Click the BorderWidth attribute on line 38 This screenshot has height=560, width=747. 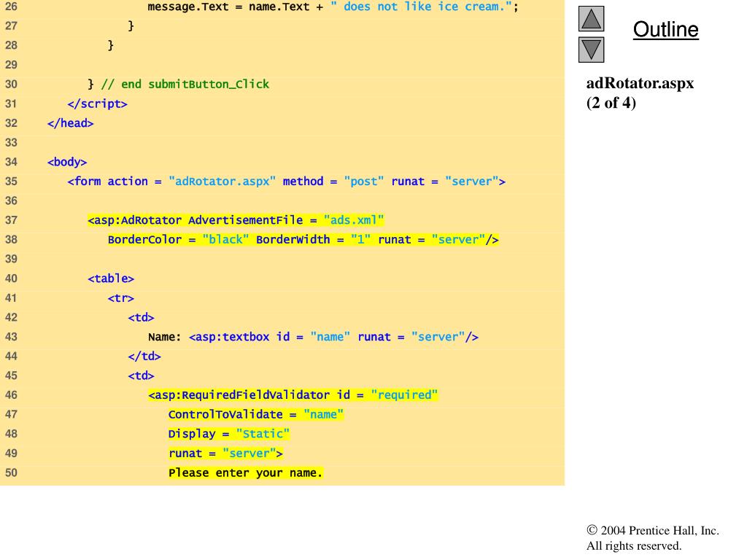(293, 239)
